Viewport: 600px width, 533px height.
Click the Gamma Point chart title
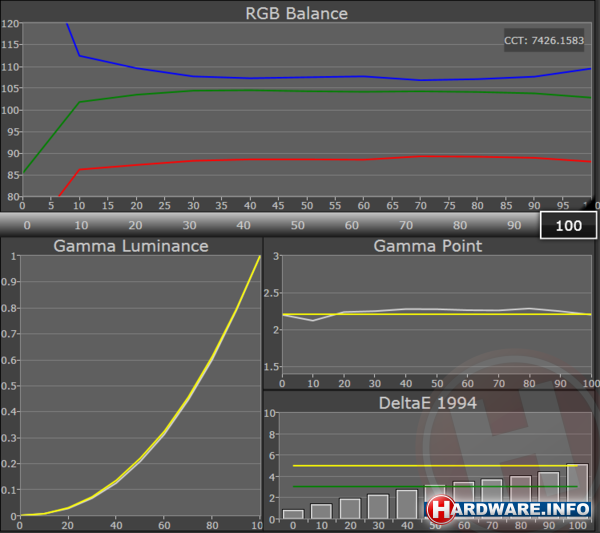(x=428, y=246)
